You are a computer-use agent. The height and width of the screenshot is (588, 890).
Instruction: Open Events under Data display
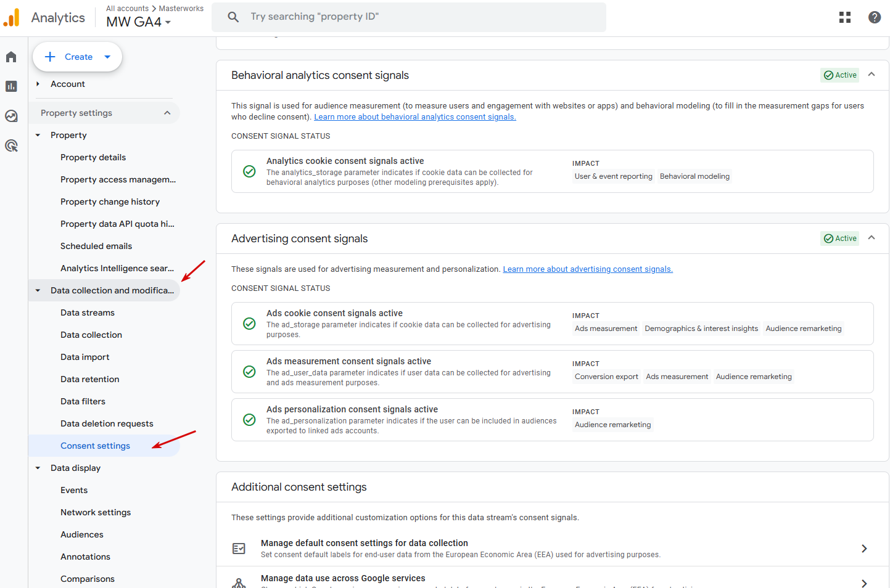[x=74, y=490]
